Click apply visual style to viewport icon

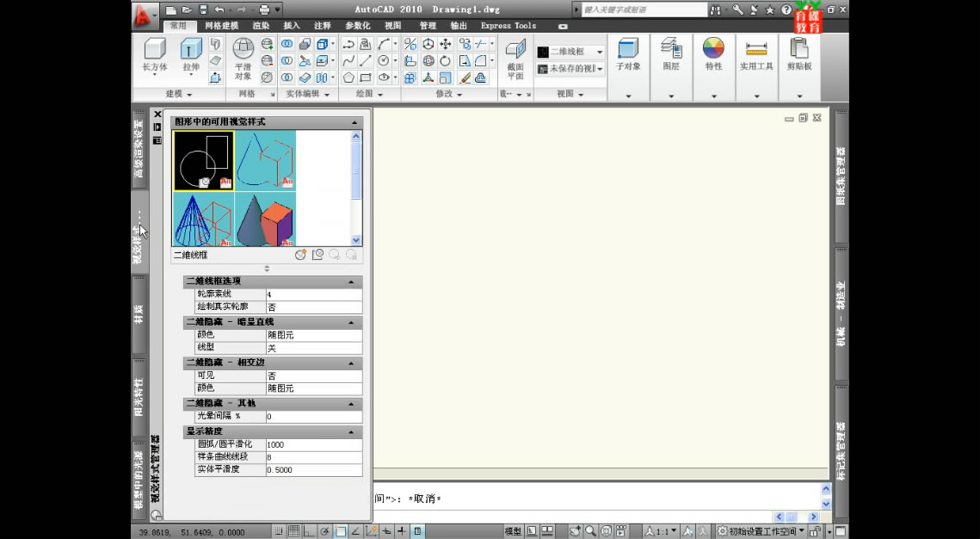pyautogui.click(x=317, y=255)
